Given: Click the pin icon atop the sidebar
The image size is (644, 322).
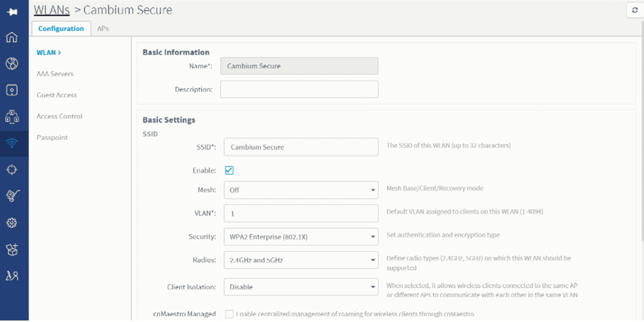Looking at the screenshot, I should [12, 12].
